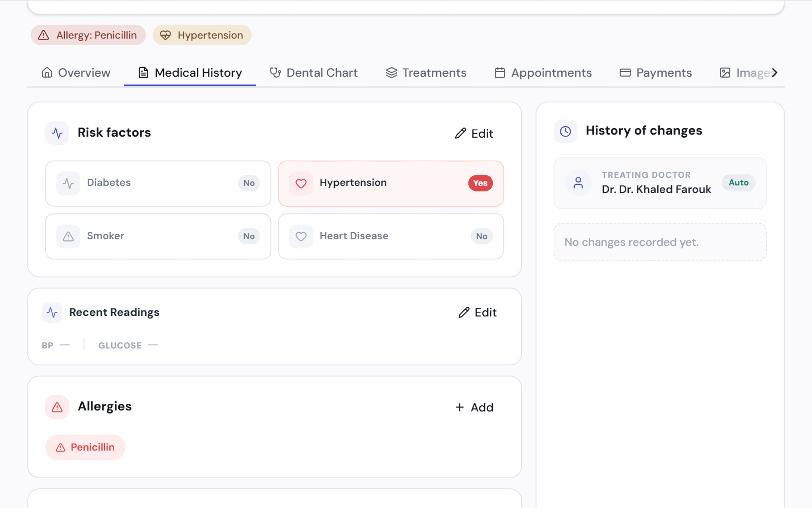
Task: Click the calendar icon beside Appointments
Action: [x=500, y=73]
